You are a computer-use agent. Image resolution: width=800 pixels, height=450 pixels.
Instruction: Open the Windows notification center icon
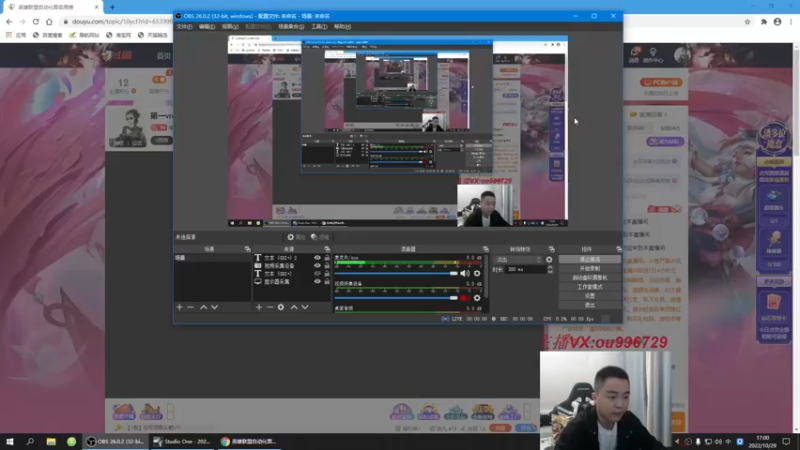click(x=786, y=441)
